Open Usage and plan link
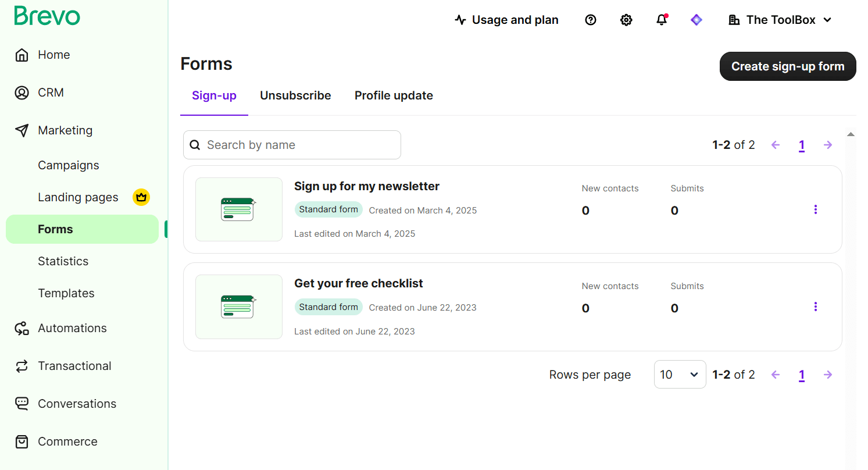868x470 pixels. (x=506, y=20)
